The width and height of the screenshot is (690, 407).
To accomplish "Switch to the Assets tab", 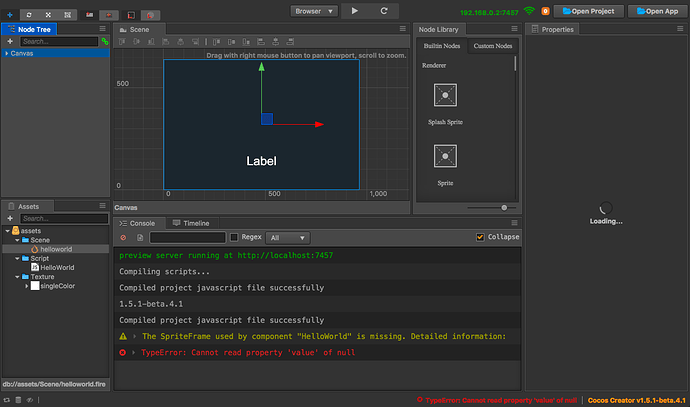I will point(28,206).
